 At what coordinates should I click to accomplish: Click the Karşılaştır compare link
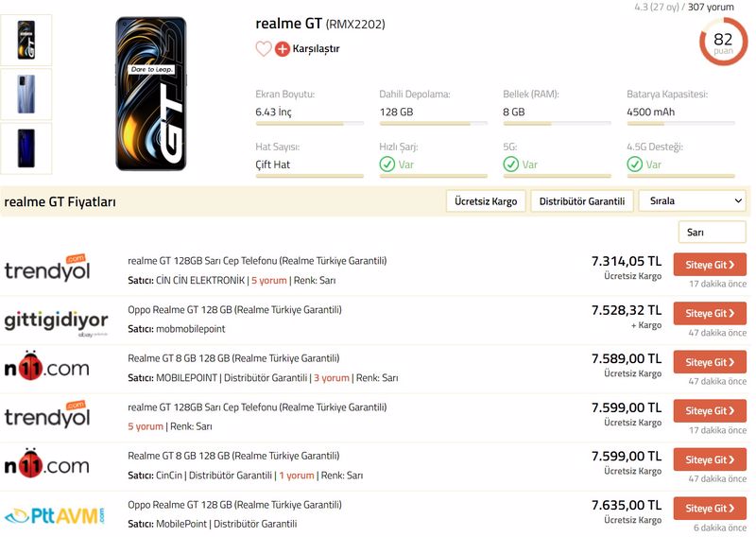coord(316,49)
